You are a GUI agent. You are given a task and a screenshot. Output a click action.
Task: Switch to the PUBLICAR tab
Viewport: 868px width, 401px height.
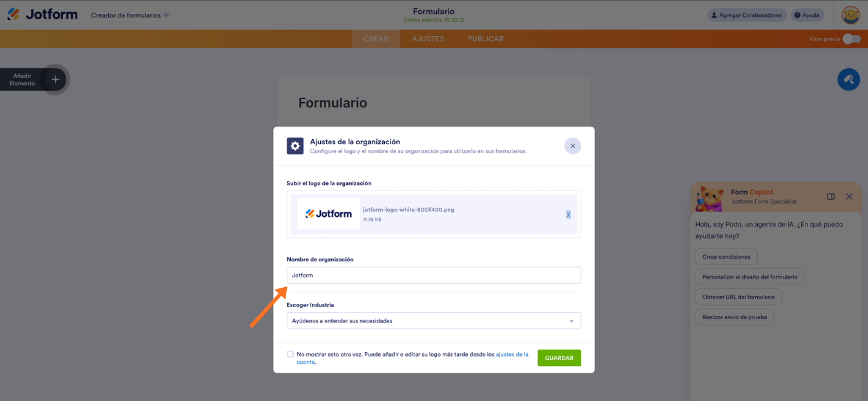coord(485,39)
